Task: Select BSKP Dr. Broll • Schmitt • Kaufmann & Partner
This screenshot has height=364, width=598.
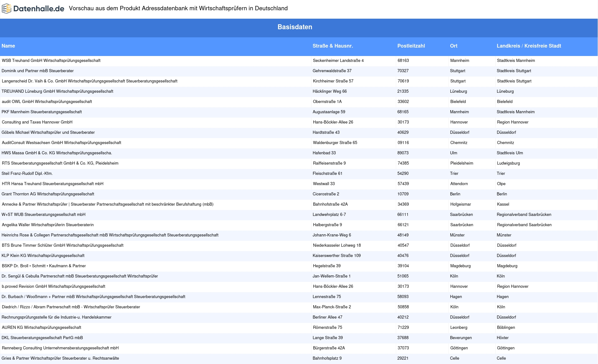Action: (x=44, y=266)
